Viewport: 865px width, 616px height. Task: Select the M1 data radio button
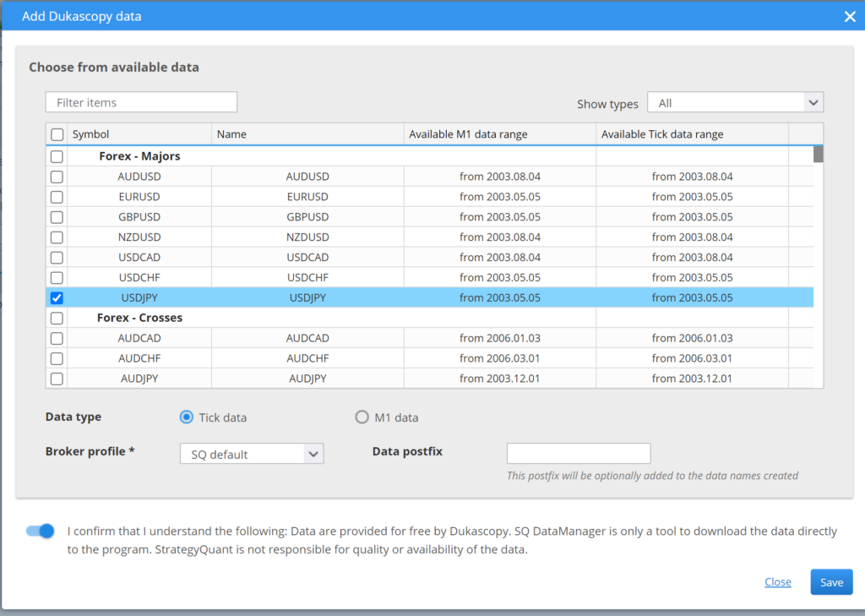[362, 417]
